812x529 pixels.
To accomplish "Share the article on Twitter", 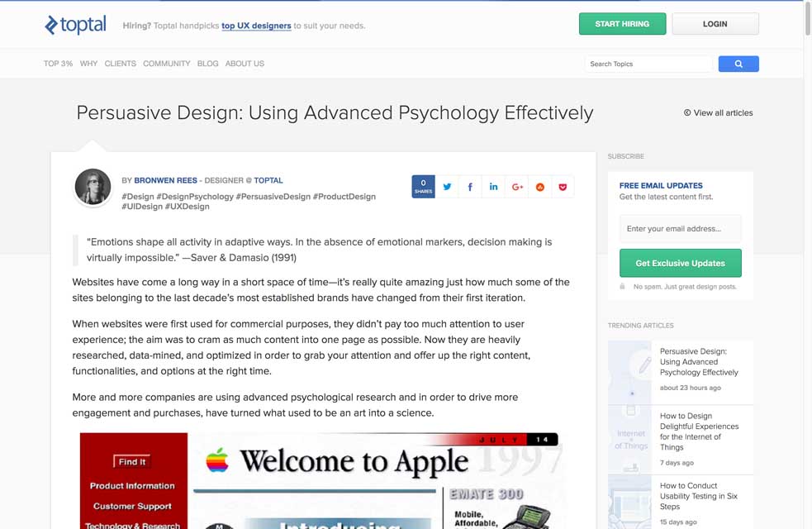I will tap(447, 187).
